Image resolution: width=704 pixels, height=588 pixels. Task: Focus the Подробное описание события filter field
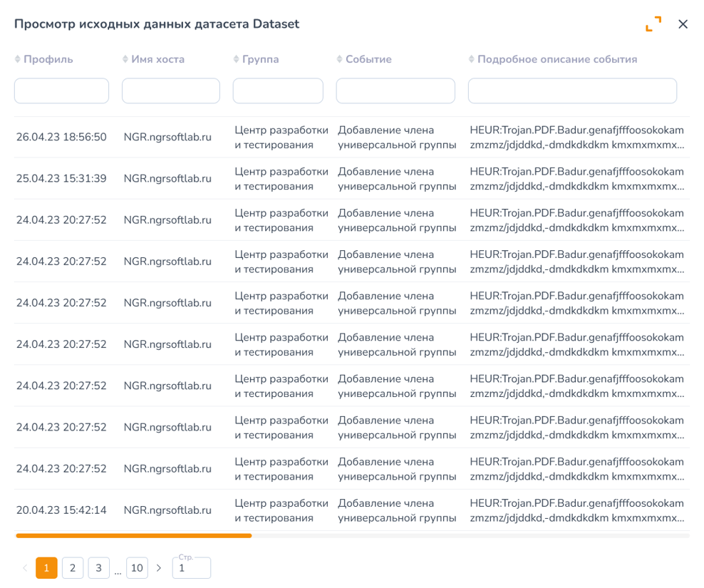572,91
